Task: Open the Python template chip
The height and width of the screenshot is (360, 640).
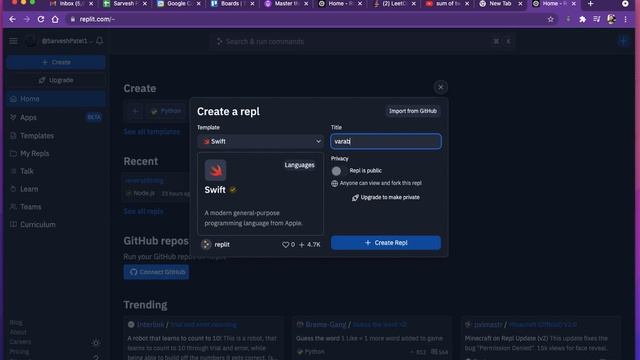Action: pos(166,111)
